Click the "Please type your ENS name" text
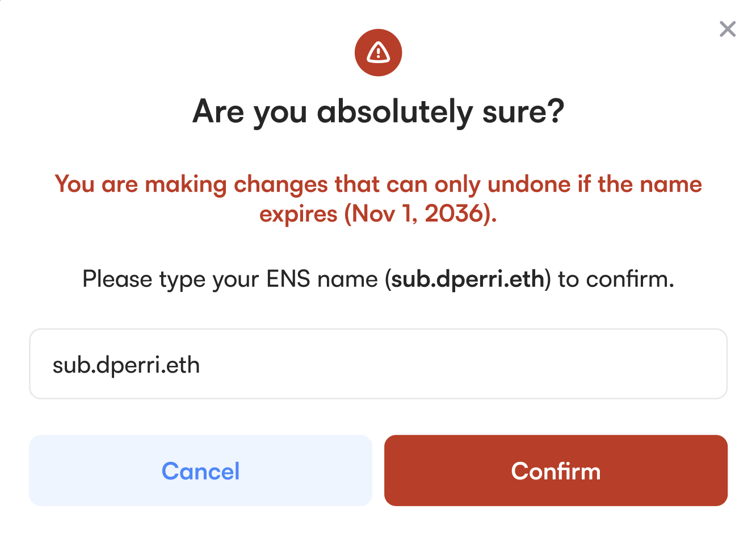Viewport: 756px width, 534px height. point(230,279)
